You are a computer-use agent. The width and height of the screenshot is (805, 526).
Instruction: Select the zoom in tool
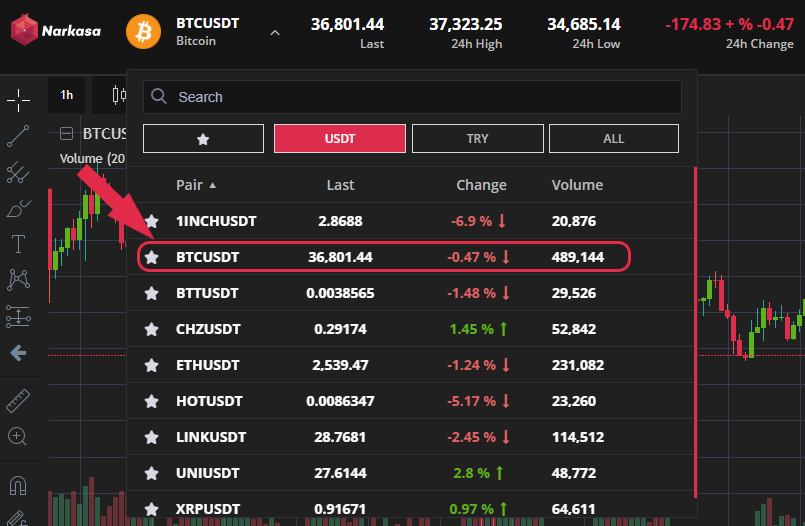17,437
